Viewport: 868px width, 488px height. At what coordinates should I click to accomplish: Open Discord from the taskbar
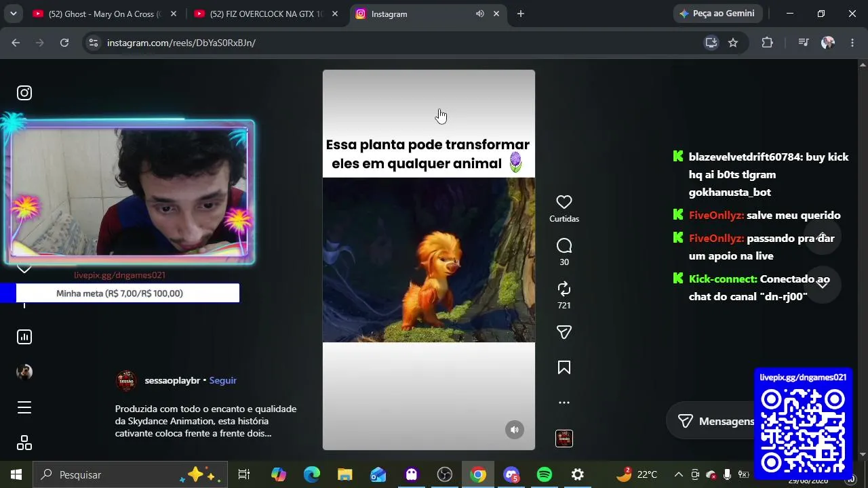(511, 474)
